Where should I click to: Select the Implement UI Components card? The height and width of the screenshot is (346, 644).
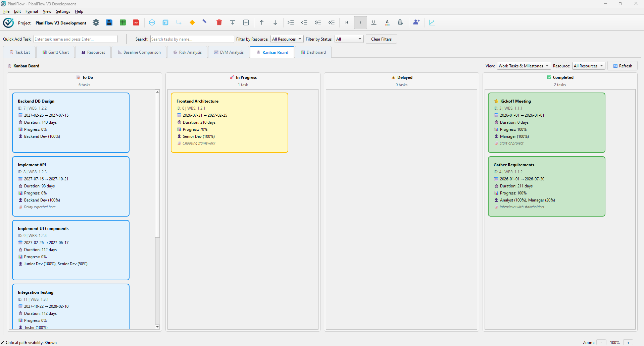(71, 250)
